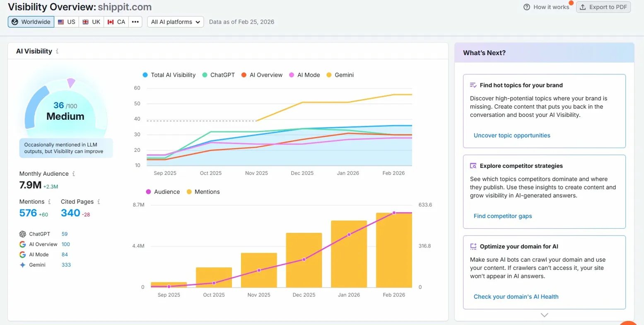This screenshot has height=325, width=644.
Task: Open more countries with the ellipsis button
Action: 135,22
